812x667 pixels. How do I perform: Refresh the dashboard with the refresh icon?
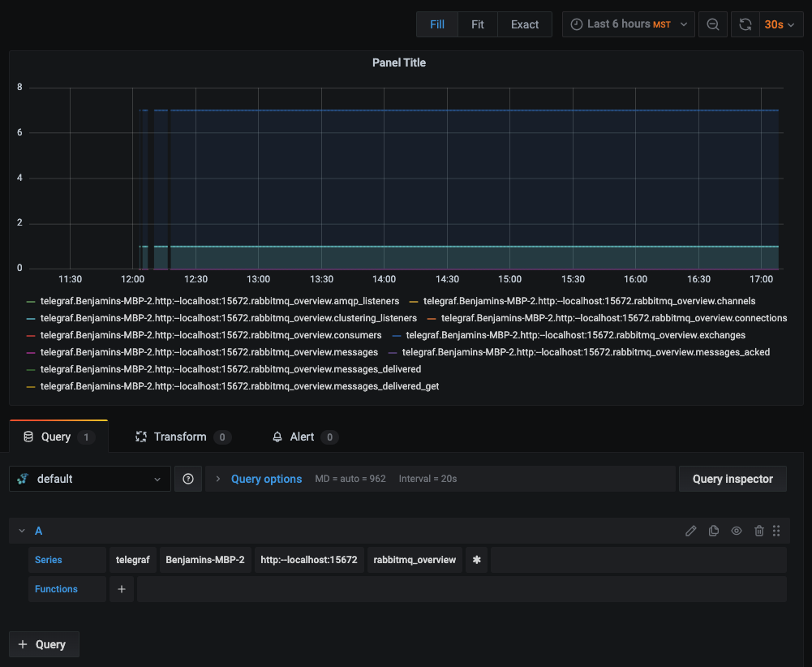[x=745, y=24]
